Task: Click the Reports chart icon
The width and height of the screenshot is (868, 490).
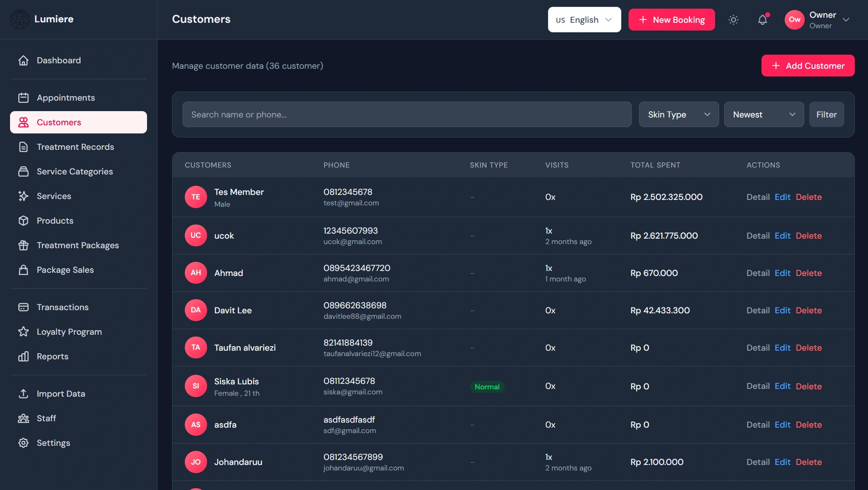Action: [x=24, y=357]
